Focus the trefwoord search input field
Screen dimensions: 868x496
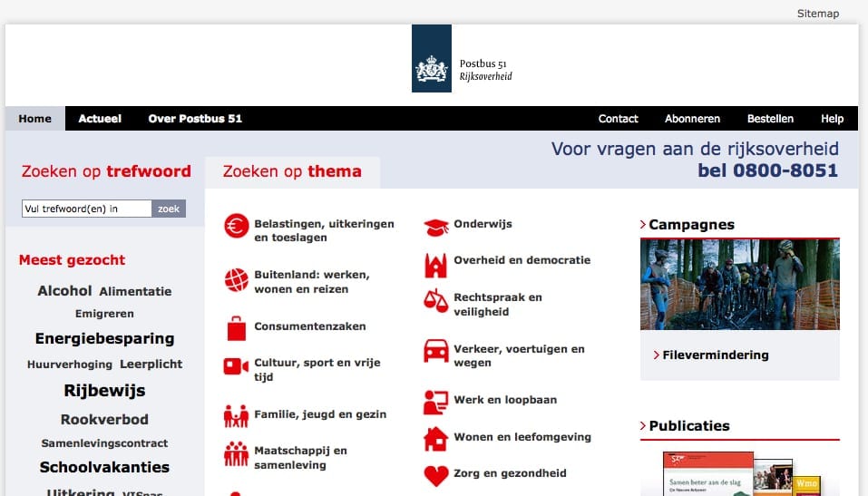(86, 209)
